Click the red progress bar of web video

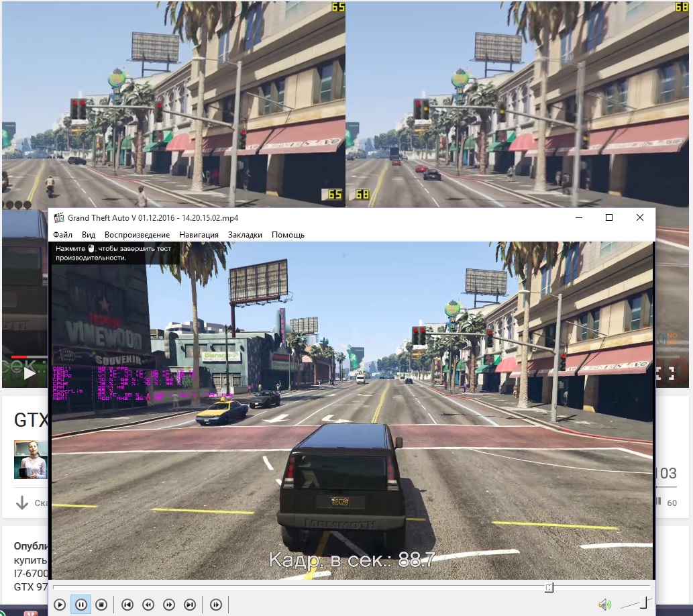[19, 356]
